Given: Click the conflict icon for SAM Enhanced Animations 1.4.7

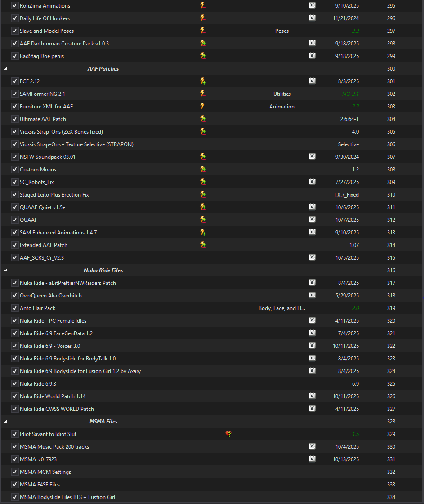Looking at the screenshot, I should (203, 232).
